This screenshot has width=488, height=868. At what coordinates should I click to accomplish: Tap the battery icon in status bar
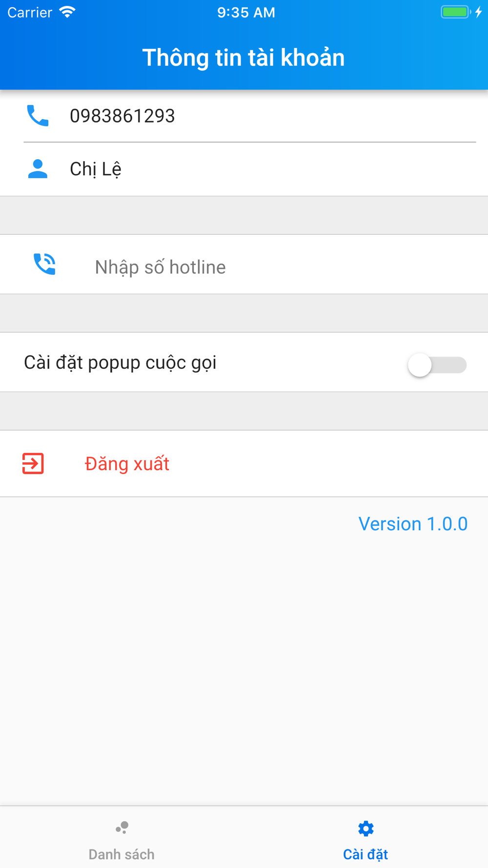pyautogui.click(x=456, y=12)
